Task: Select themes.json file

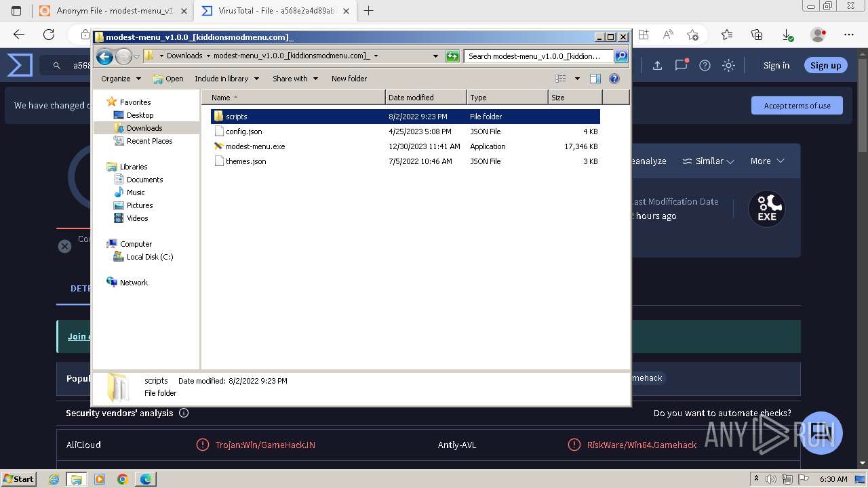Action: click(x=406, y=161)
